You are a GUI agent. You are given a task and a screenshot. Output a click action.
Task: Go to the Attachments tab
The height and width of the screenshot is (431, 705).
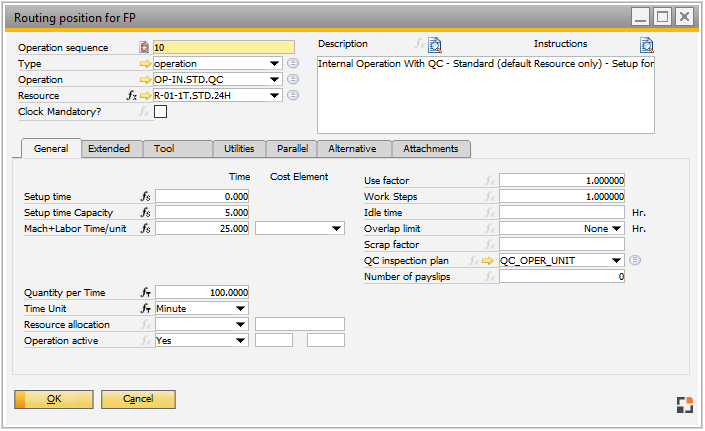tap(430, 149)
